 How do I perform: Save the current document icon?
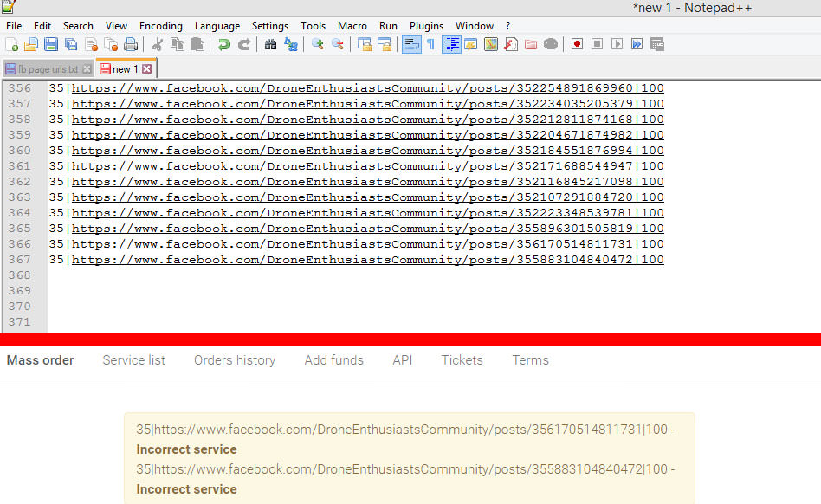point(51,44)
